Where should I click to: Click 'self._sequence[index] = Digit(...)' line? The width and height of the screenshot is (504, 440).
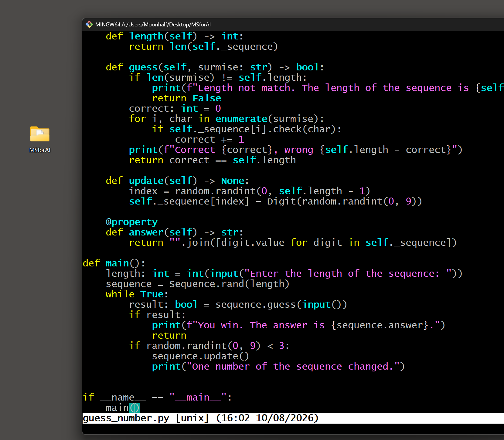point(275,201)
